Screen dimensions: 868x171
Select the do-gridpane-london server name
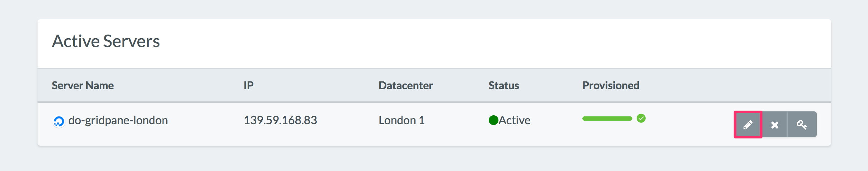click(x=118, y=120)
